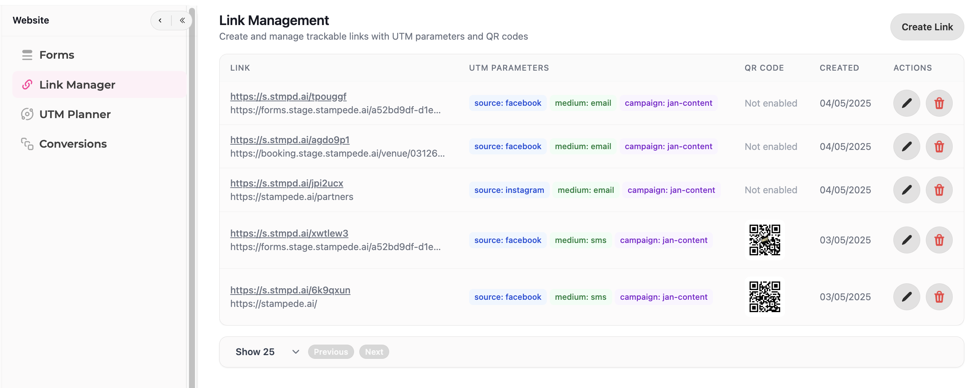Click destination URL https://stampede.ai/partners
980x388 pixels.
[291, 197]
